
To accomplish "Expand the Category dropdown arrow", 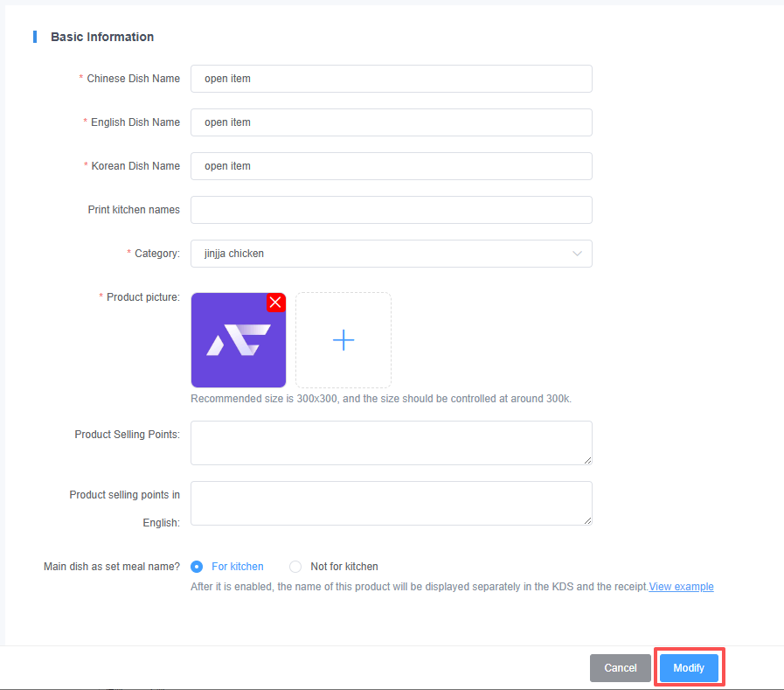I will 577,254.
